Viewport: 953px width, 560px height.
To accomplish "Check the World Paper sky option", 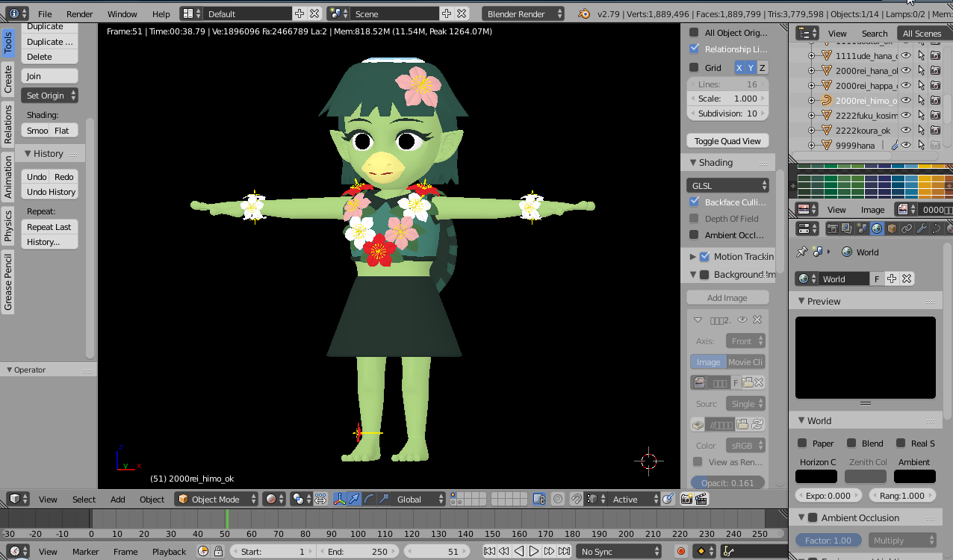I will [802, 443].
